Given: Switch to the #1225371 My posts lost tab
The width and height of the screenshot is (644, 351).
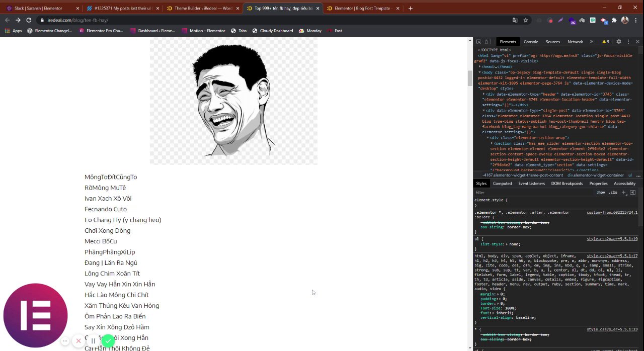Looking at the screenshot, I should click(123, 8).
